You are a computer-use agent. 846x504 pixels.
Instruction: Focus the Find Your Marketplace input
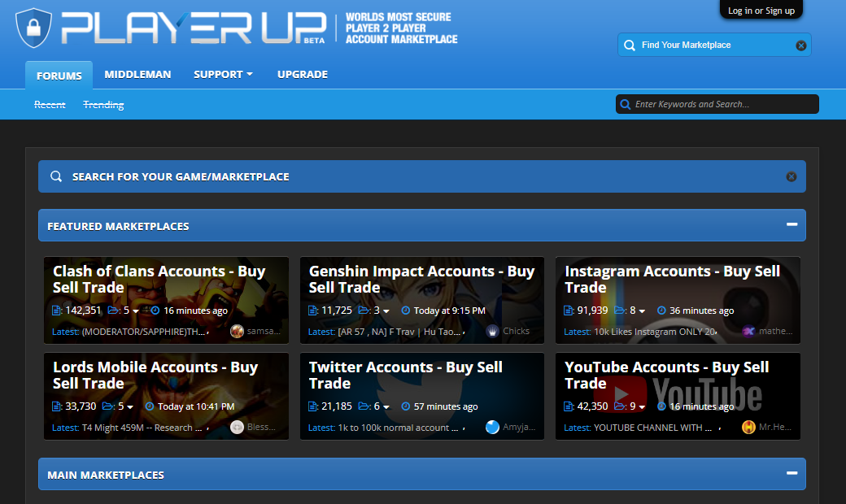click(x=714, y=46)
